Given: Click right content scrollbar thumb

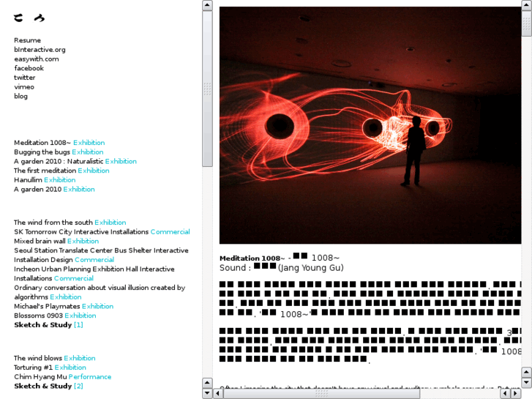Looking at the screenshot, I should (527, 23).
